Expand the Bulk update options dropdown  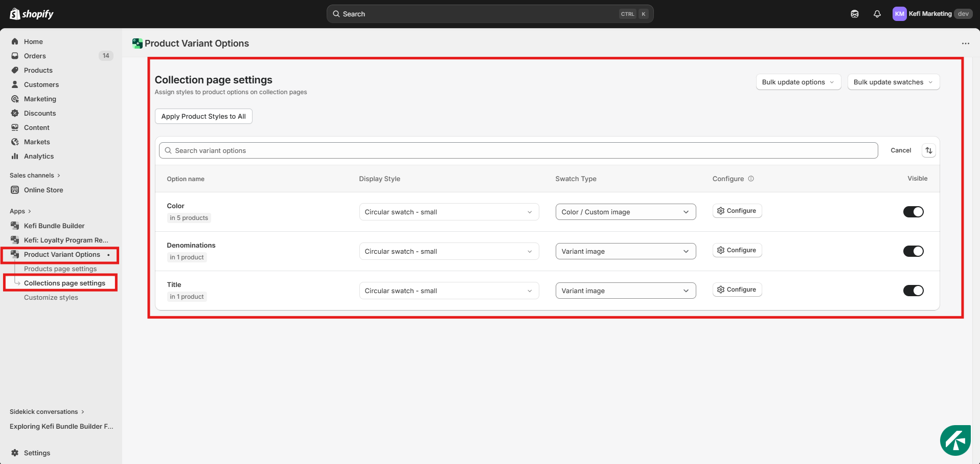798,82
